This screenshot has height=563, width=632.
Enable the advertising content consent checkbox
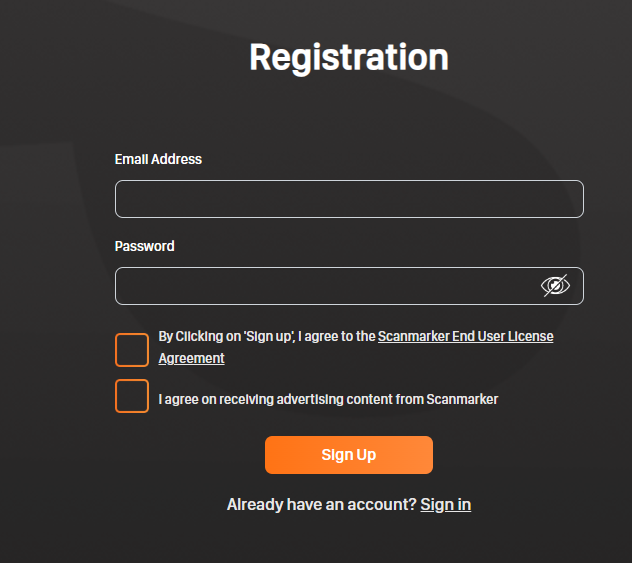(132, 396)
